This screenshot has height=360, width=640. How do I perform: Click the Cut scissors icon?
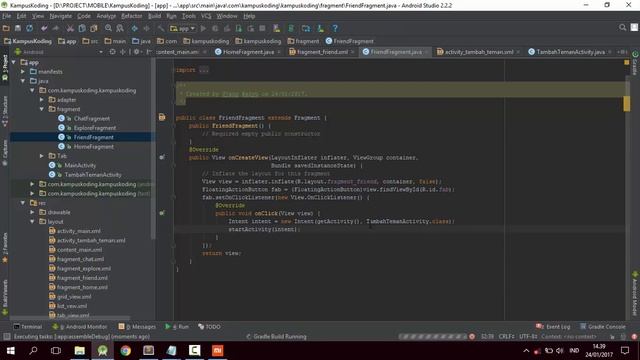[70, 28]
